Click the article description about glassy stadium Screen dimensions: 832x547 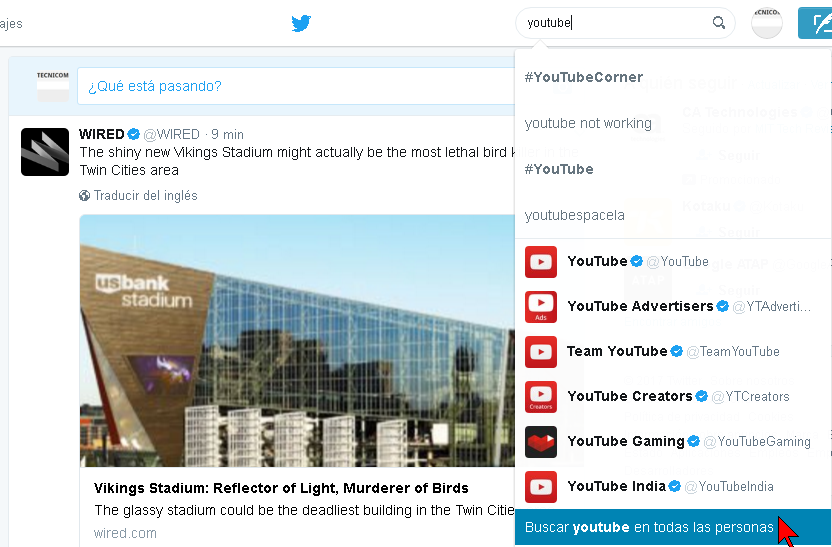305,510
